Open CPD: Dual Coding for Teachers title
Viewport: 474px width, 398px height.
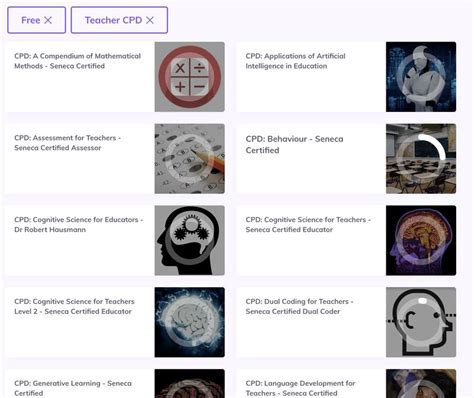[x=299, y=306]
